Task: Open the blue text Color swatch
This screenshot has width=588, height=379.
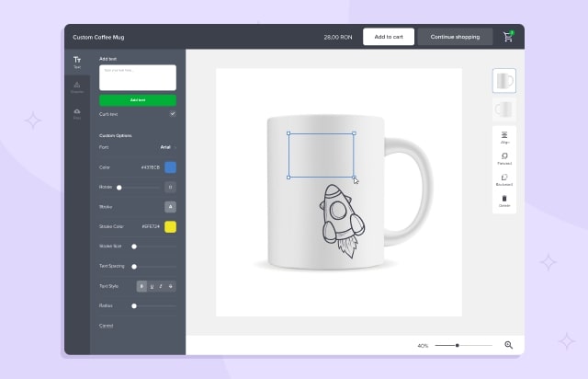Action: [170, 167]
